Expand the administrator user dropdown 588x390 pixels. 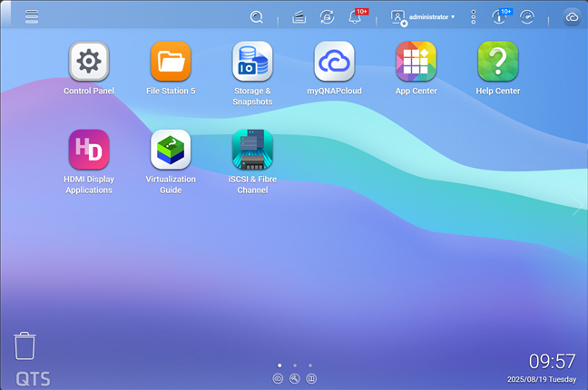click(x=423, y=16)
